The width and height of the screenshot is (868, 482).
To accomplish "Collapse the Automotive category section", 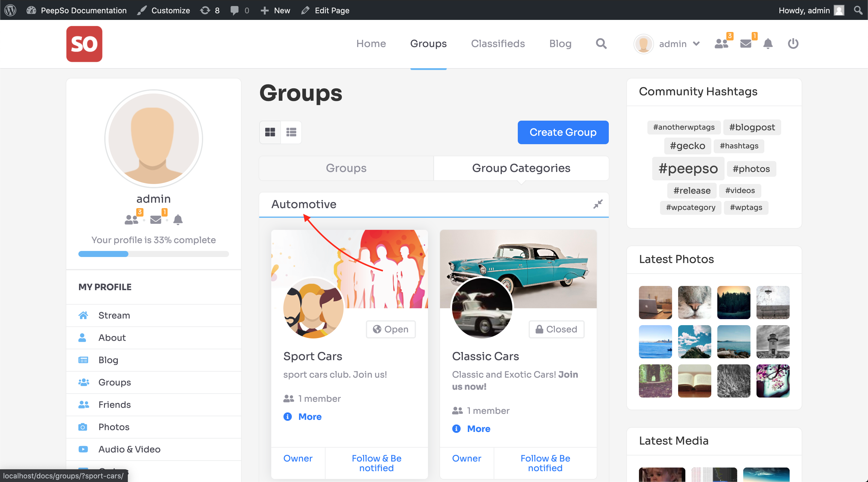I will pyautogui.click(x=598, y=204).
